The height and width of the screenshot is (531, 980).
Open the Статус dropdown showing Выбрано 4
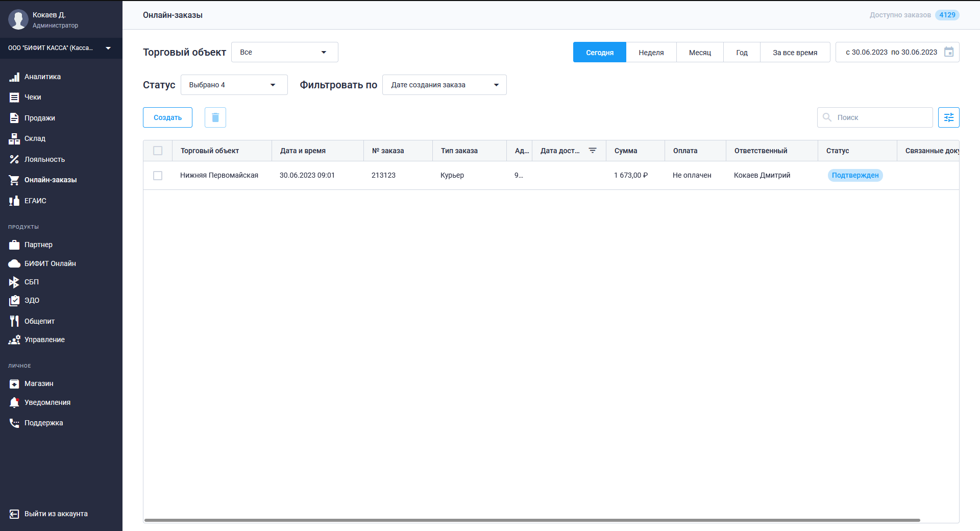click(x=234, y=85)
